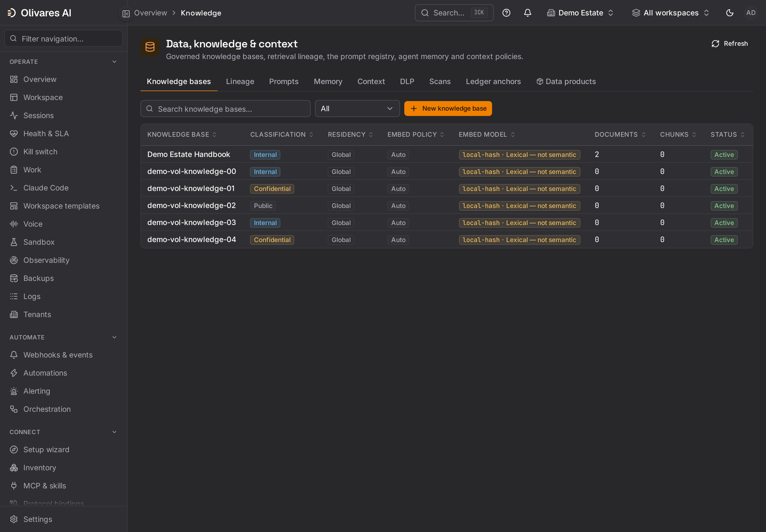The image size is (766, 532).
Task: Create a New knowledge base
Action: [x=448, y=109]
